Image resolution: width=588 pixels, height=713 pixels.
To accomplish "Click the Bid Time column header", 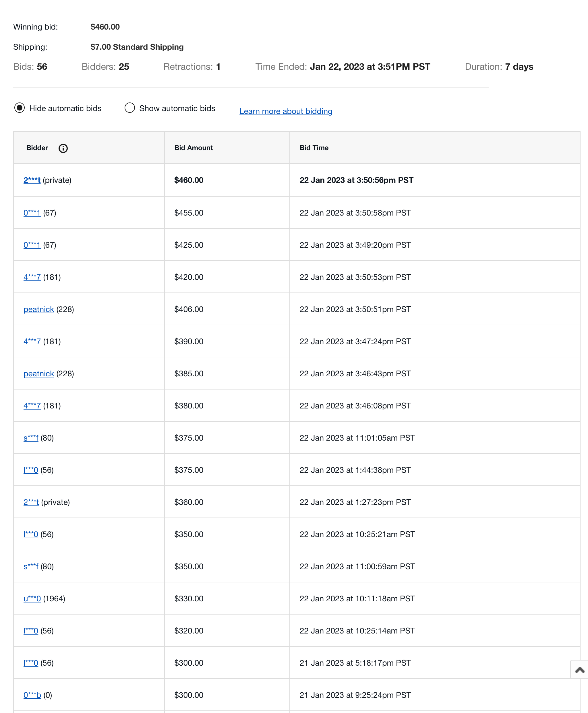I will [x=314, y=148].
